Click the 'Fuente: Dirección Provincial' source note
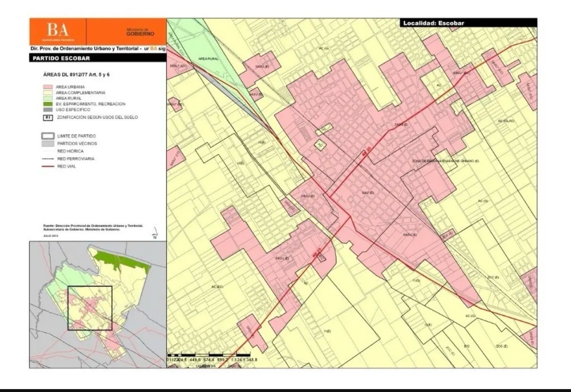This screenshot has width=571, height=392. click(93, 228)
